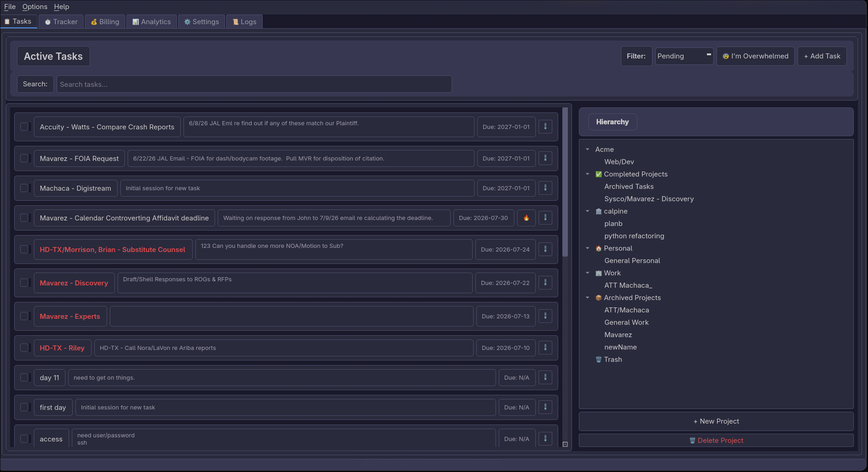Image resolution: width=868 pixels, height=472 pixels.
Task: Open the Mavarez - Experts task title
Action: tap(70, 316)
